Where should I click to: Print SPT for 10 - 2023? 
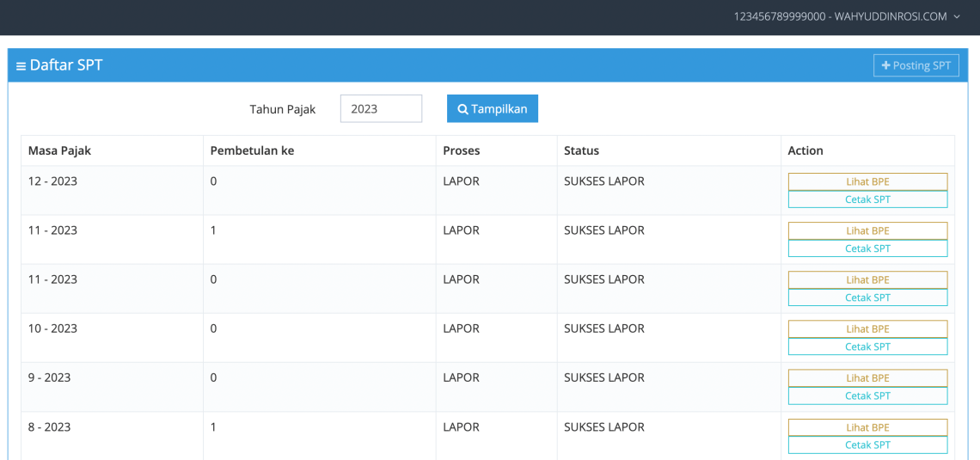pyautogui.click(x=867, y=347)
